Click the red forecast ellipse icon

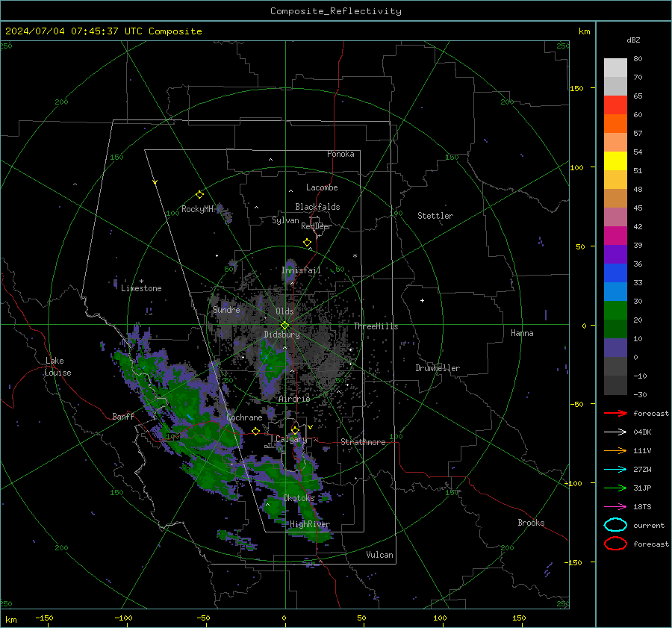615,544
